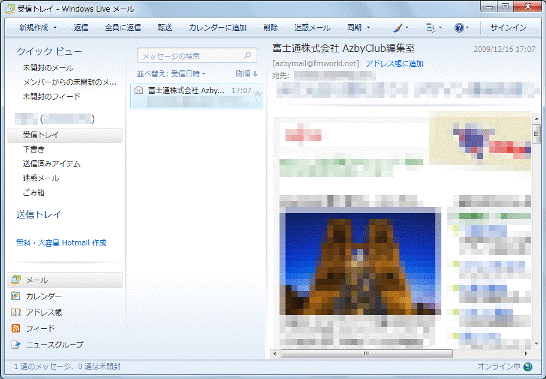Select 未開封のメール quick view
546x379 pixels.
pyautogui.click(x=48, y=68)
